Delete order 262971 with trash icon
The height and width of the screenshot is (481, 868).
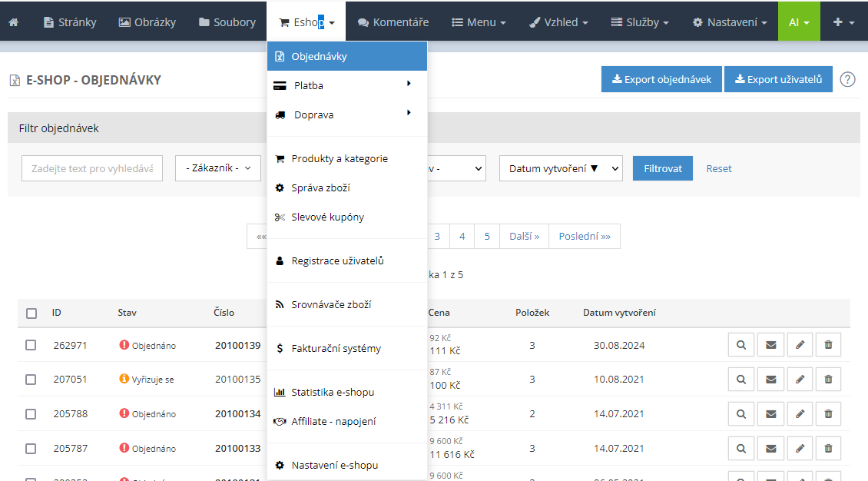pyautogui.click(x=828, y=346)
